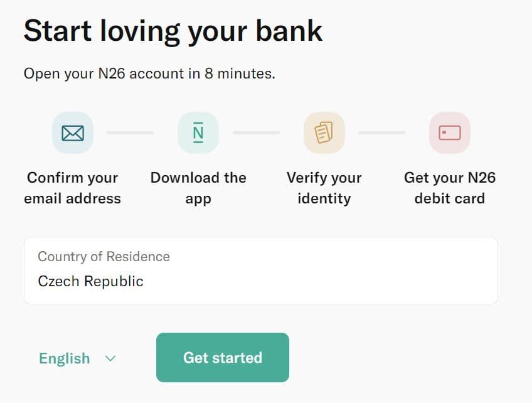Screen dimensions: 532x403
Task: Click the chevron next to English
Action: [x=110, y=358]
